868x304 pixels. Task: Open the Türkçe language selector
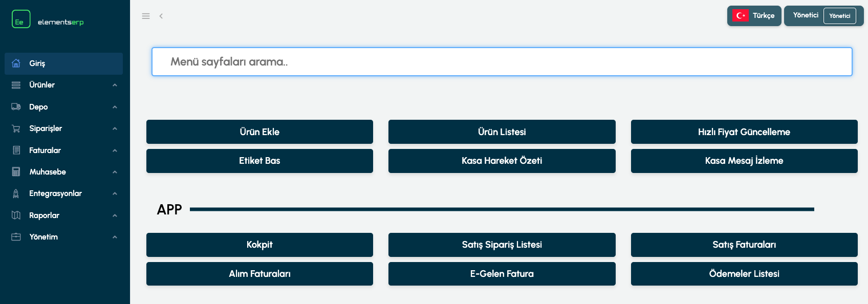coord(754,16)
